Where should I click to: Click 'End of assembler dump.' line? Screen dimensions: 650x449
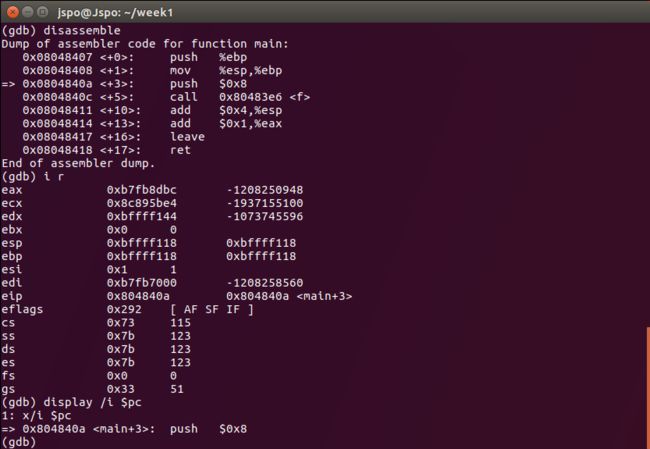[78, 163]
